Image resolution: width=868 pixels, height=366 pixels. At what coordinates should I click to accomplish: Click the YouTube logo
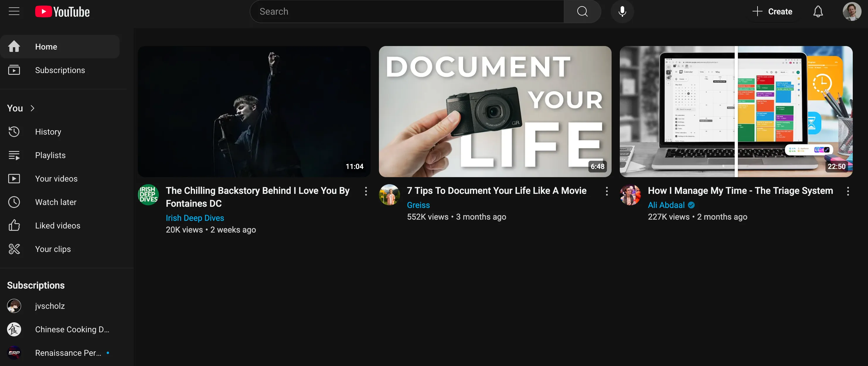[62, 11]
